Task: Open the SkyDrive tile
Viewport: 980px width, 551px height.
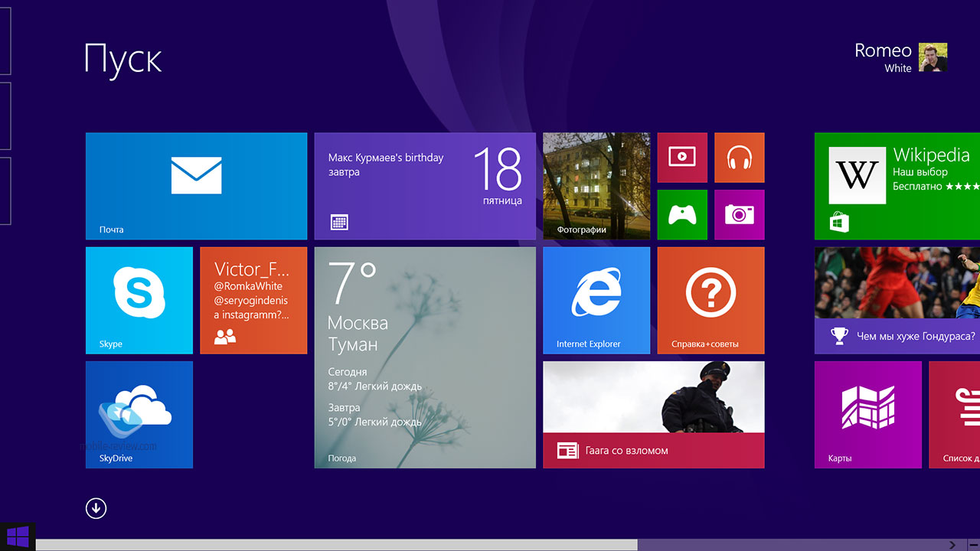Action: [x=139, y=415]
